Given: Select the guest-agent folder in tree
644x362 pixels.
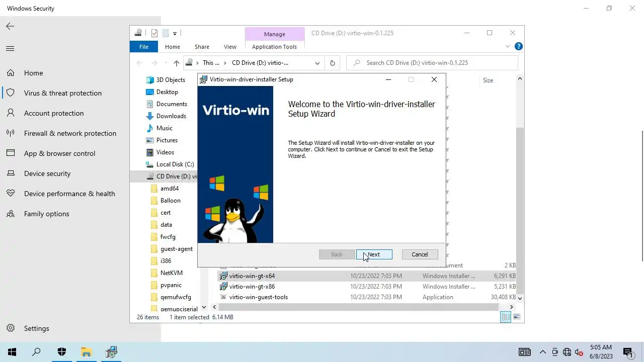Looking at the screenshot, I should pyautogui.click(x=177, y=249).
